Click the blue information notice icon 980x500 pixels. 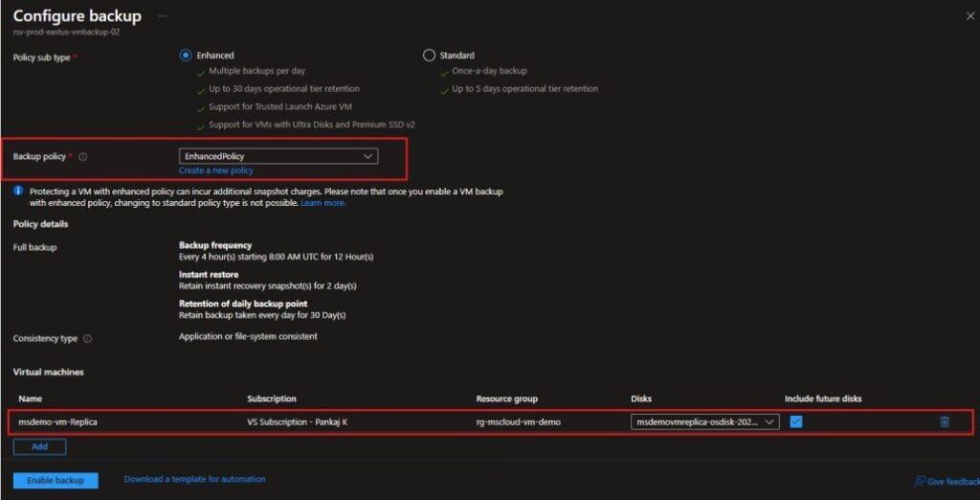[x=18, y=191]
